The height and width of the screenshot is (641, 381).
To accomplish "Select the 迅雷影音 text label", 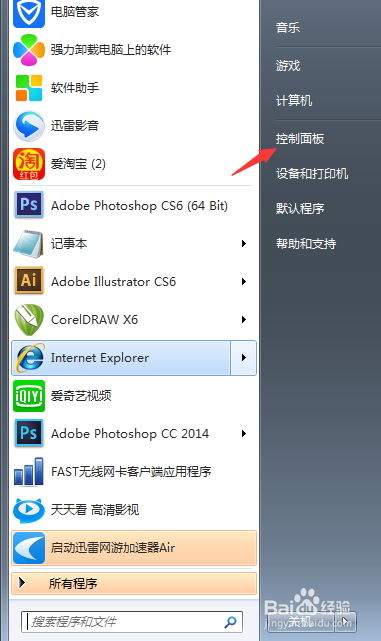I will [75, 126].
